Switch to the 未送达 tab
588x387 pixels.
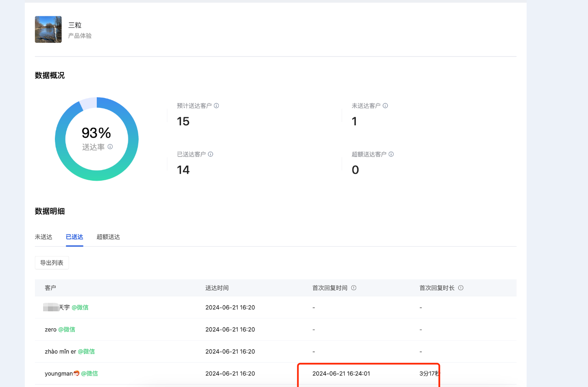point(44,237)
